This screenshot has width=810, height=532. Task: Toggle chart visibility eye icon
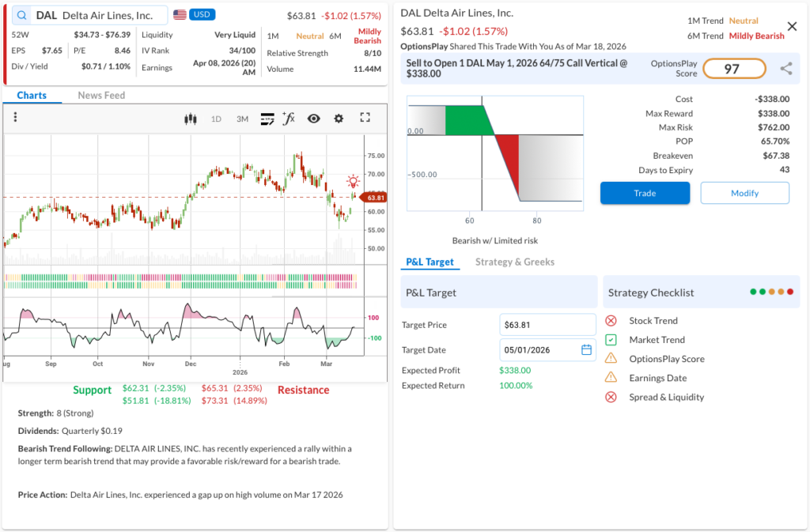pos(313,119)
